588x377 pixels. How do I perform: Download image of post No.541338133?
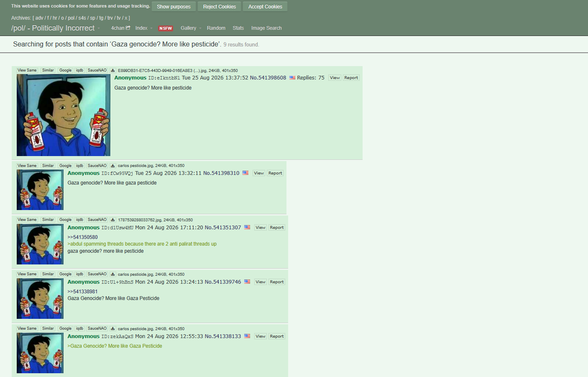[112, 328]
